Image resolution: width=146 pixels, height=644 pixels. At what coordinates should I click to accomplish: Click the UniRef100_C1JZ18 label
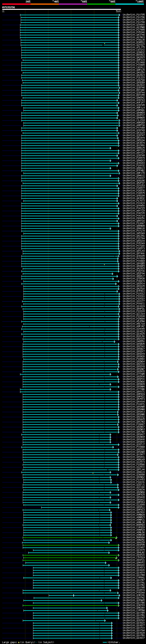[134, 120]
